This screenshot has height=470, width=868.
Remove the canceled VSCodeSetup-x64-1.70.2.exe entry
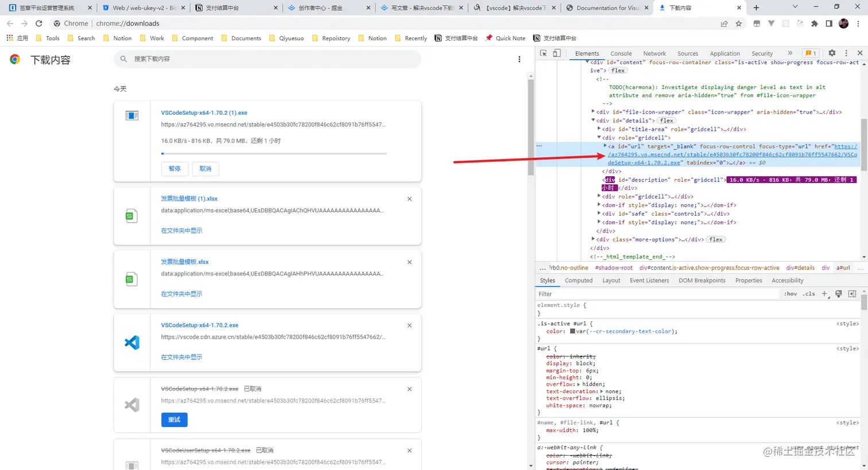[x=409, y=389]
